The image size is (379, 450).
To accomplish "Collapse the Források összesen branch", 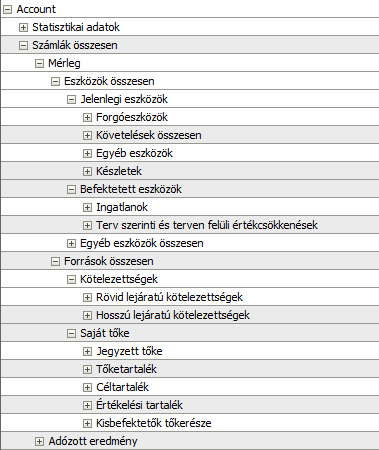I will 55,261.
